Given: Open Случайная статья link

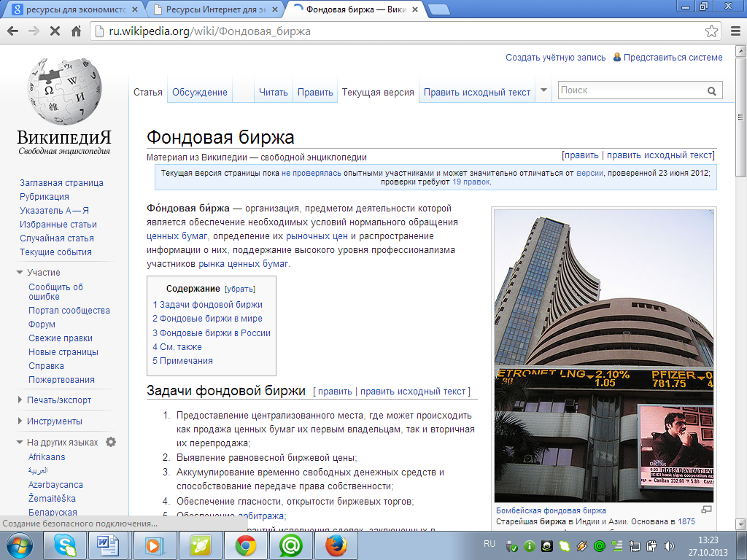Looking at the screenshot, I should tap(57, 238).
